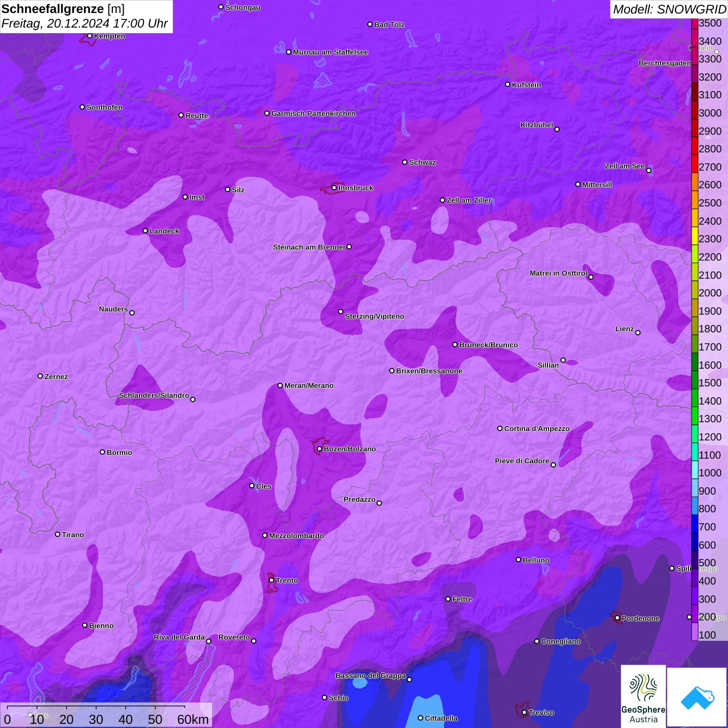Click the Bienno marker dot
Screen dimensions: 728x728
coord(85,625)
